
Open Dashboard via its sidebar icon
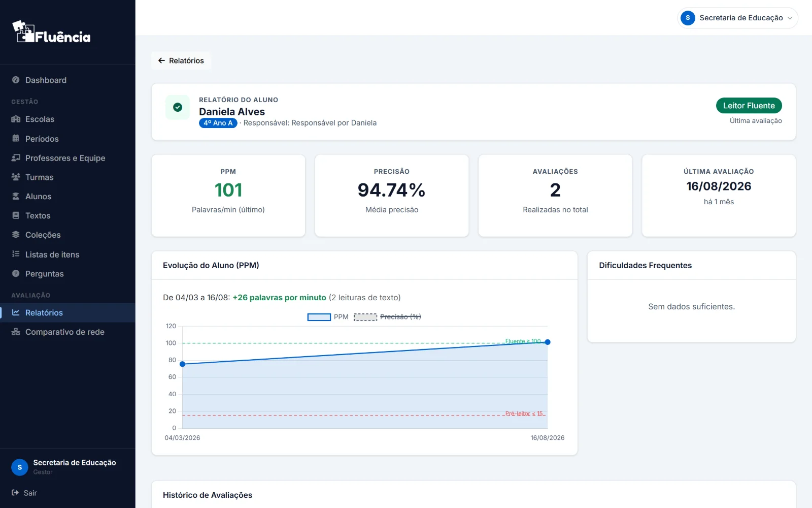point(16,80)
